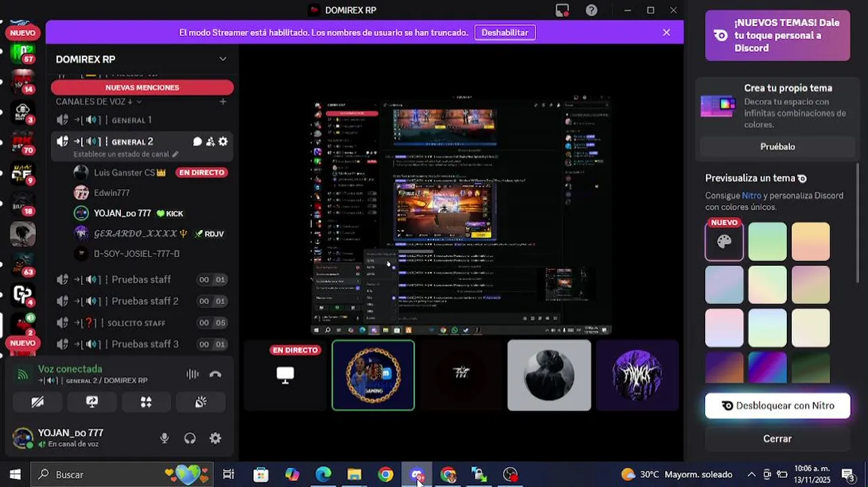868x487 pixels.
Task: Start screen share from voice panel
Action: tap(92, 402)
